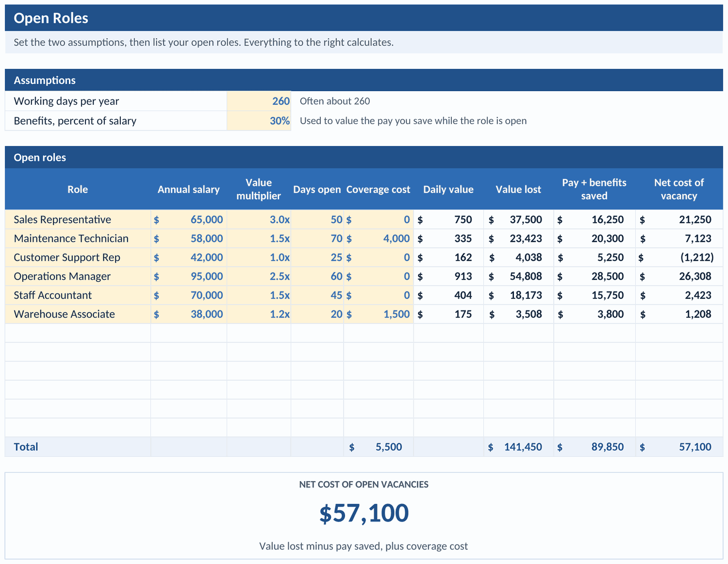Select the Working days per year value 260
The height and width of the screenshot is (564, 728).
pyautogui.click(x=259, y=101)
